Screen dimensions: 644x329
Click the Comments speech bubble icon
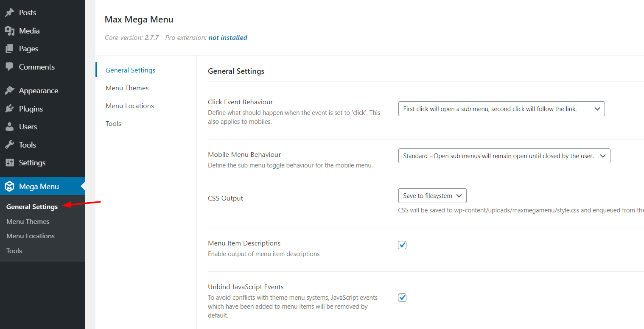pyautogui.click(x=9, y=67)
